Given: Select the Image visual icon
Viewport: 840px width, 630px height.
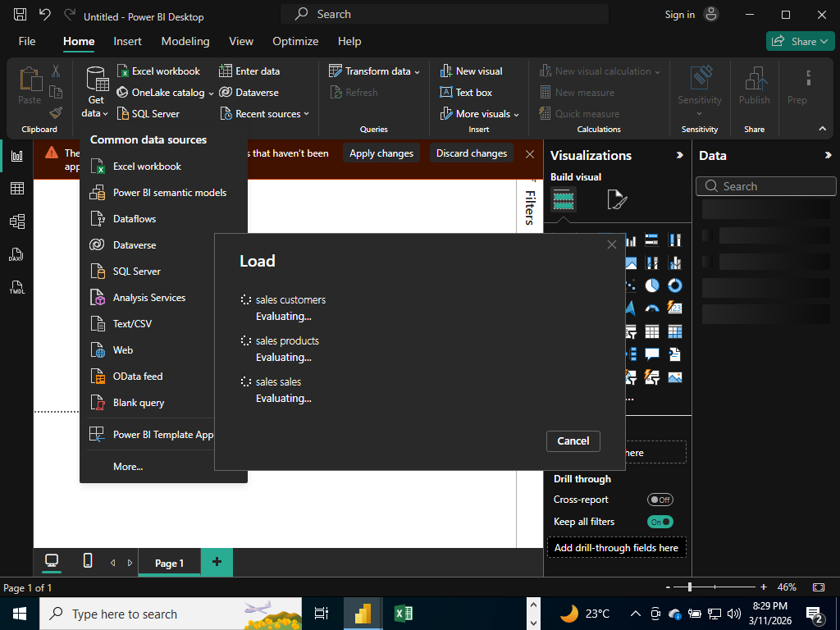Looking at the screenshot, I should (675, 377).
